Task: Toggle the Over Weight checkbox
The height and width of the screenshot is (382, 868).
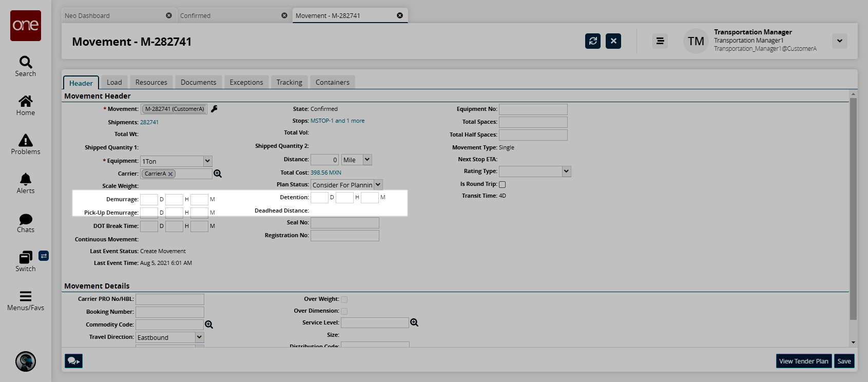Action: 344,299
